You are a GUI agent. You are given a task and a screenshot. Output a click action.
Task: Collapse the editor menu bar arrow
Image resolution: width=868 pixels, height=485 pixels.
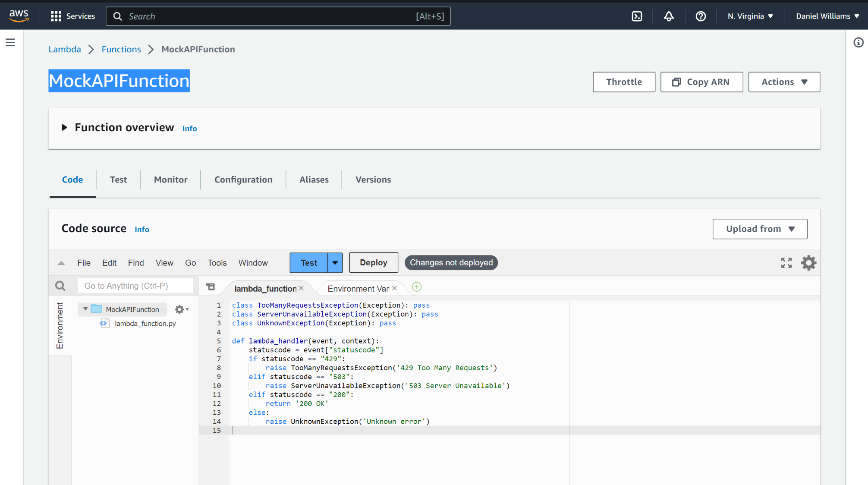pos(61,263)
